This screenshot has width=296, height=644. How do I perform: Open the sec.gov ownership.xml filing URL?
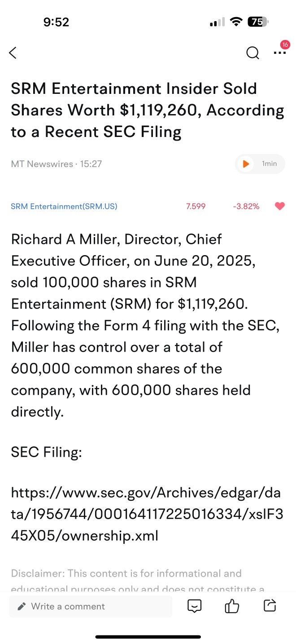pos(147,514)
